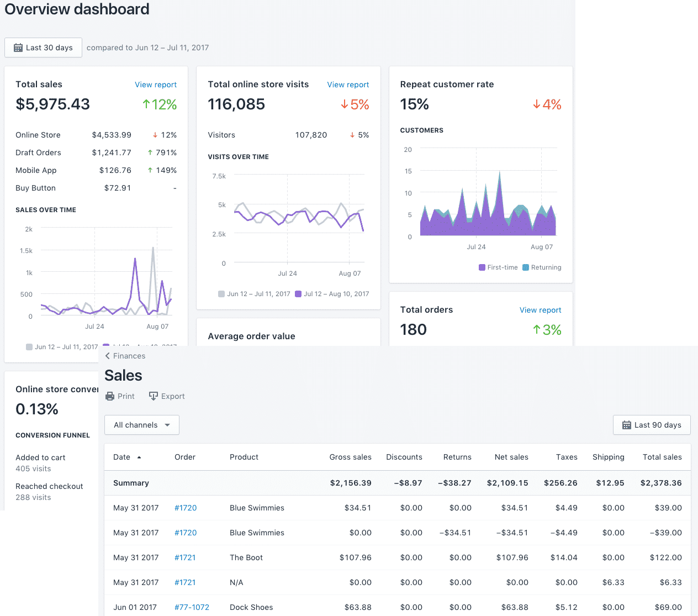Click the printer icon next to Print

(x=110, y=396)
